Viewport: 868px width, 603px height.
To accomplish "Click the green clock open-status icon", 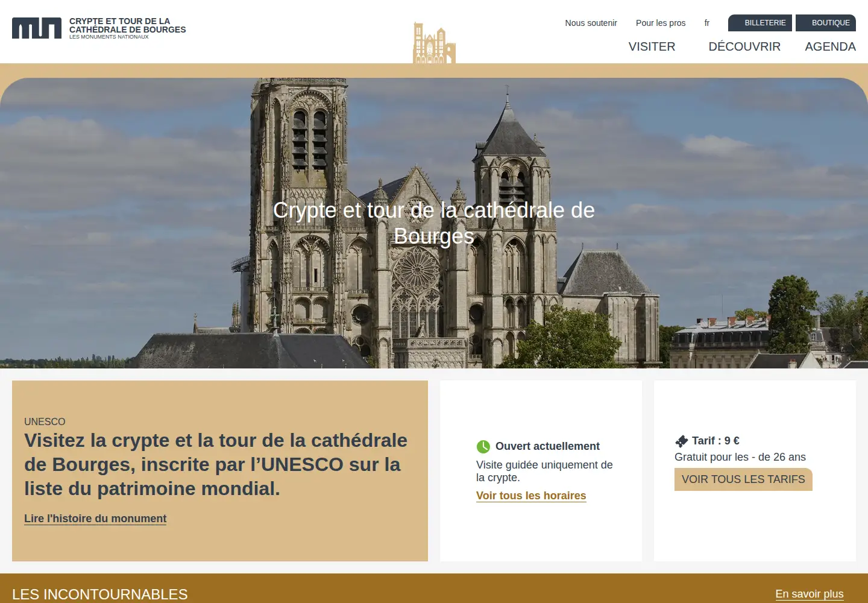I will click(x=483, y=446).
